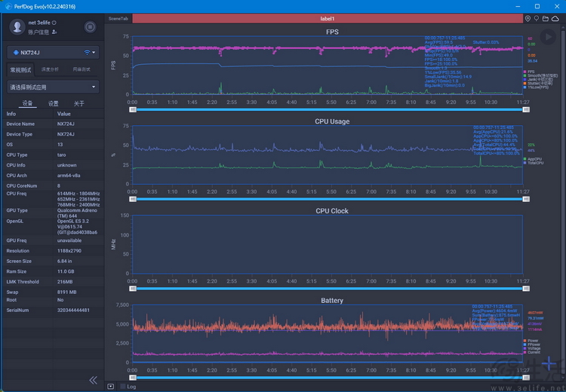
Task: Toggle the AppCPU legend series
Action: pyautogui.click(x=533, y=159)
